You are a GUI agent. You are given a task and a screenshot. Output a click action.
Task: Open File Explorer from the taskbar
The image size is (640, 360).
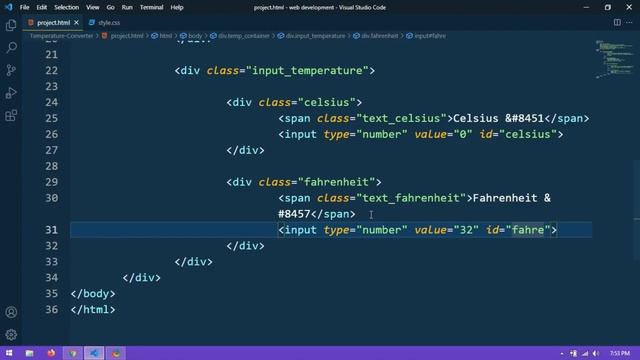coord(29,353)
